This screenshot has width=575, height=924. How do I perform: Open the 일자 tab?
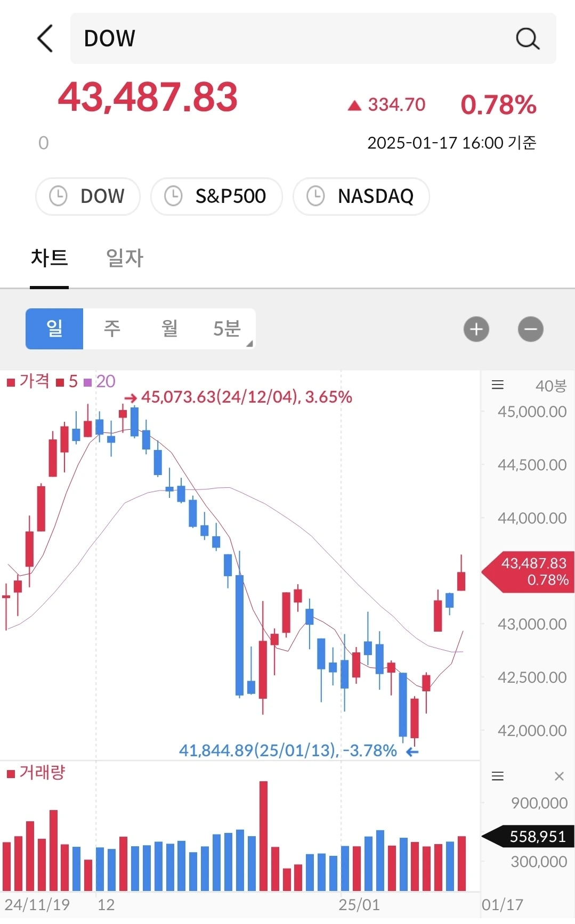[125, 258]
